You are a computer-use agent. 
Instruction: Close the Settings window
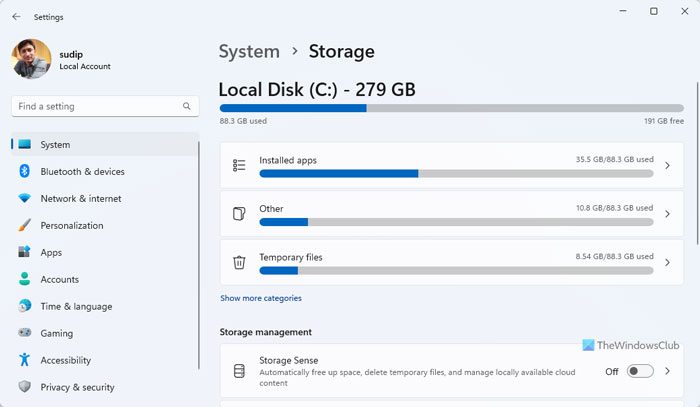point(684,11)
